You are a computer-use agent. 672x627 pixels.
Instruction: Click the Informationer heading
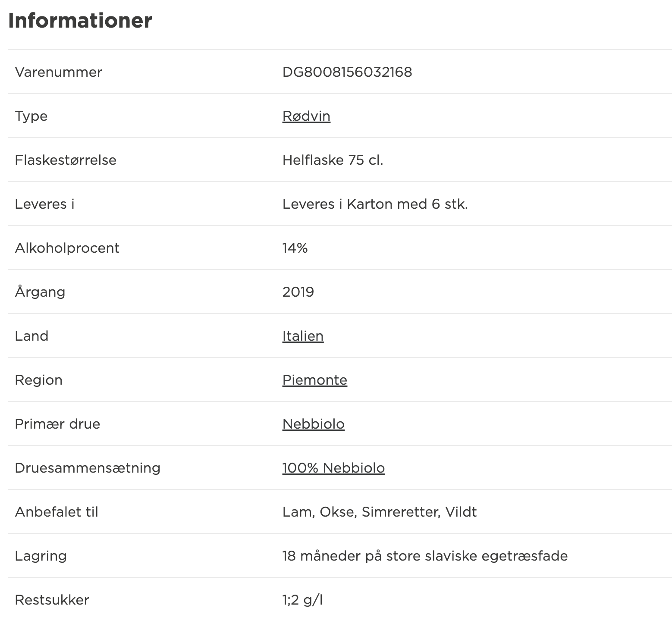(x=80, y=20)
